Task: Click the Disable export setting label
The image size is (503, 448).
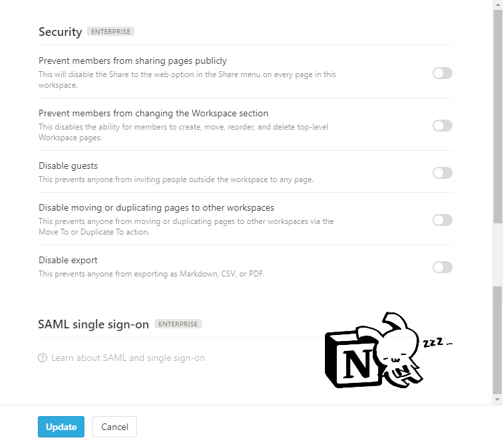Action: coord(68,260)
